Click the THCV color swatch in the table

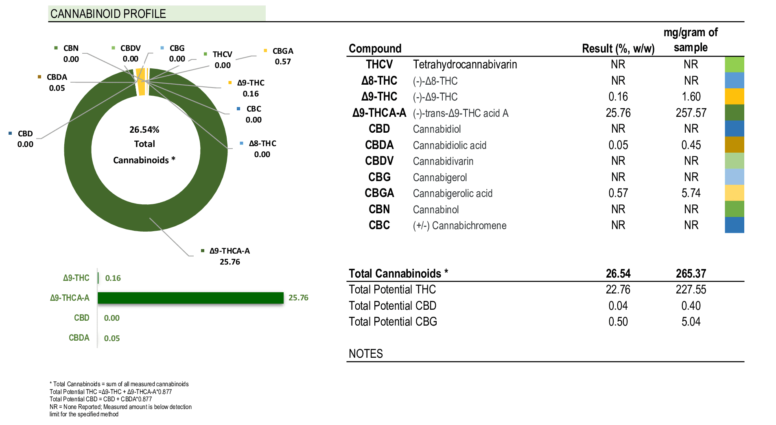(735, 64)
